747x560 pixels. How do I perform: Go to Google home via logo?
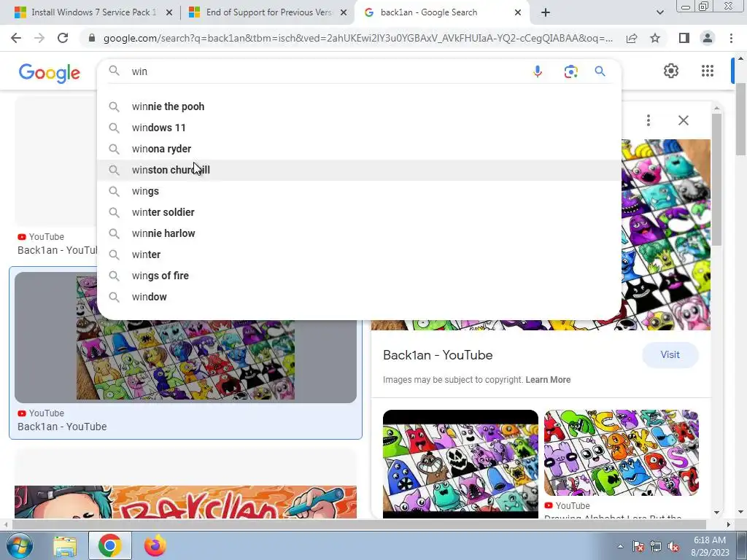click(x=49, y=73)
